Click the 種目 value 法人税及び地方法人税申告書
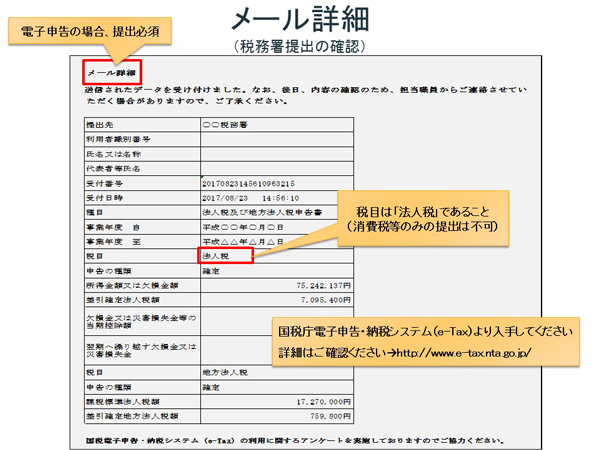 [x=257, y=212]
